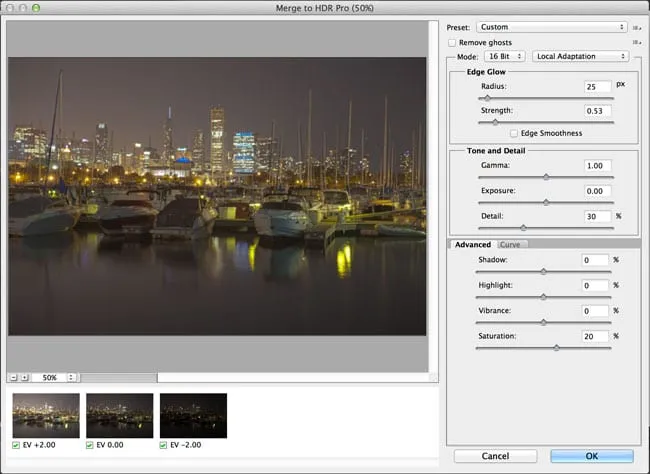Click the Saturation slider handle

(556, 348)
